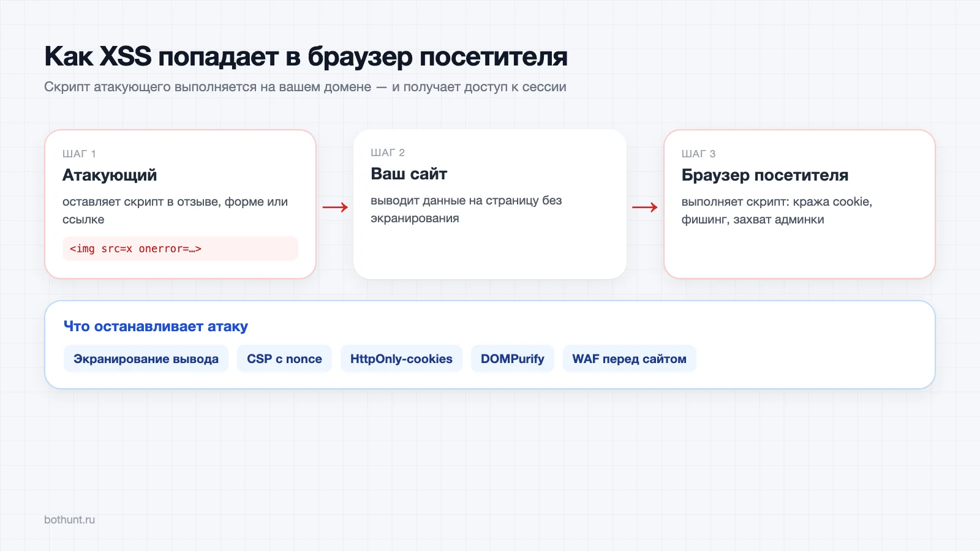
Task: Select the 'DOMPurify' chip
Action: tap(512, 359)
